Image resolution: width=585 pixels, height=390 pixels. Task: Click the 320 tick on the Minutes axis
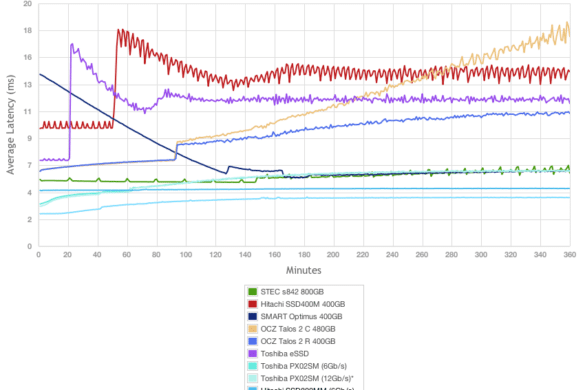click(x=511, y=255)
